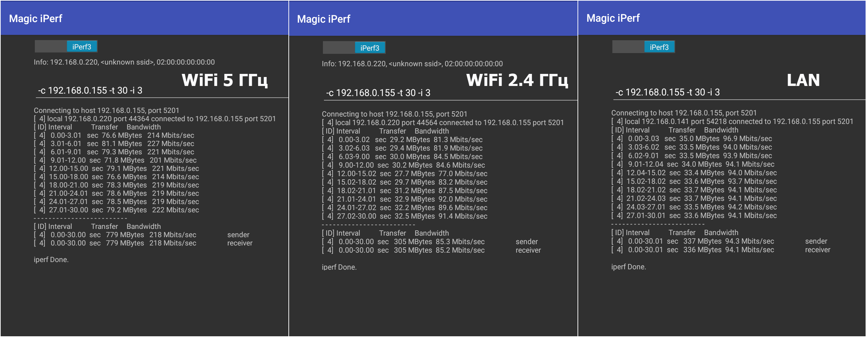
Task: Click the WiFi 2.4 ГГц overlay label
Action: (x=517, y=80)
